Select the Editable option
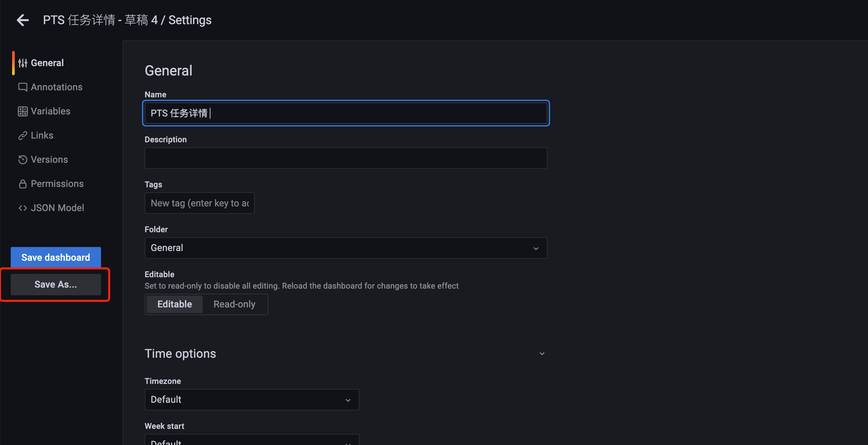This screenshot has height=445, width=868. 174,304
